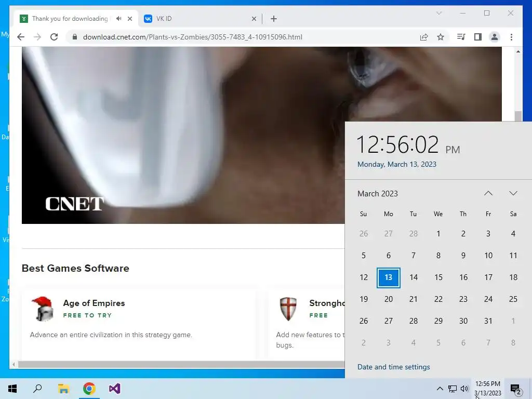The image size is (532, 399).
Task: Click the CNET video player
Action: (x=183, y=135)
